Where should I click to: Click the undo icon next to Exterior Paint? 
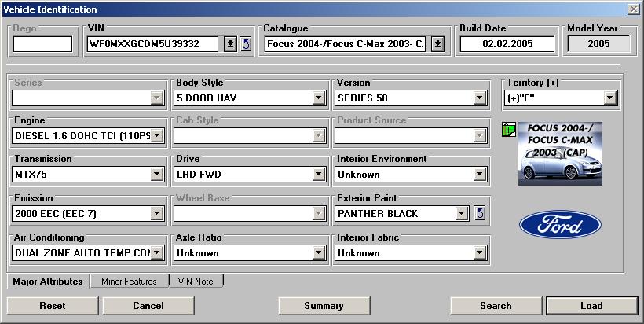[481, 213]
